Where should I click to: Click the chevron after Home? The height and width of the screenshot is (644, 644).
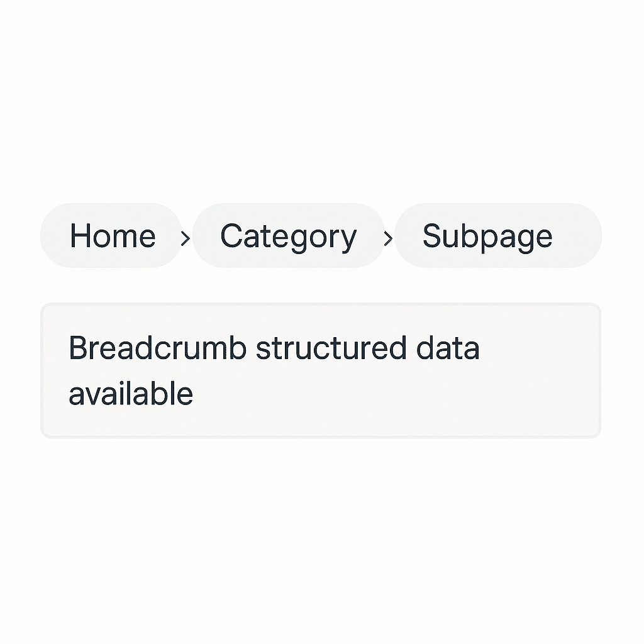pos(185,238)
